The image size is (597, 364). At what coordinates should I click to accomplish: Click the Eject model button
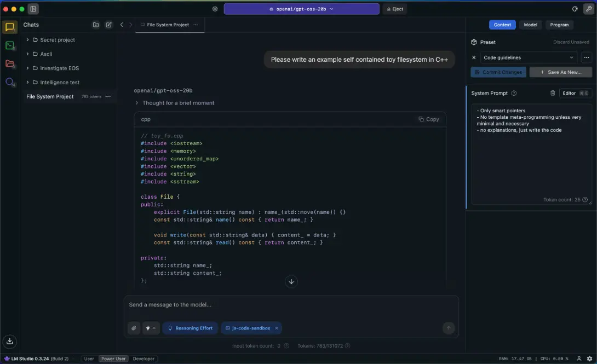tap(395, 9)
